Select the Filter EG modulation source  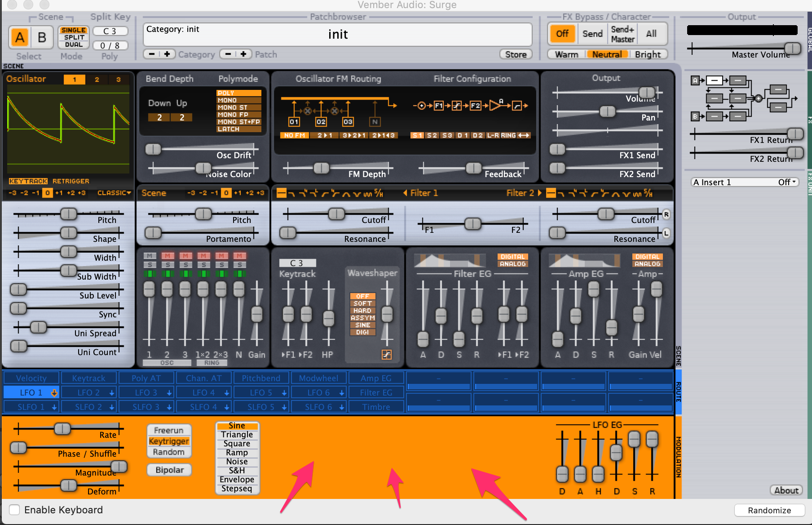point(376,393)
